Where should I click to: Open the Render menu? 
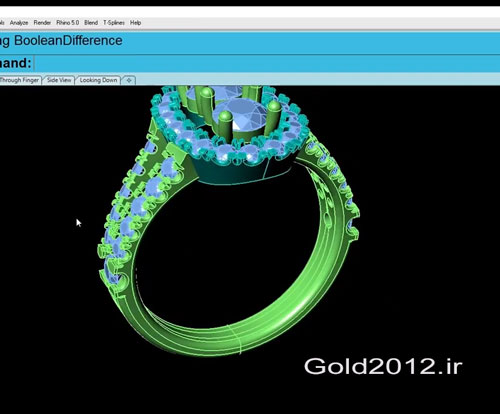[42, 23]
